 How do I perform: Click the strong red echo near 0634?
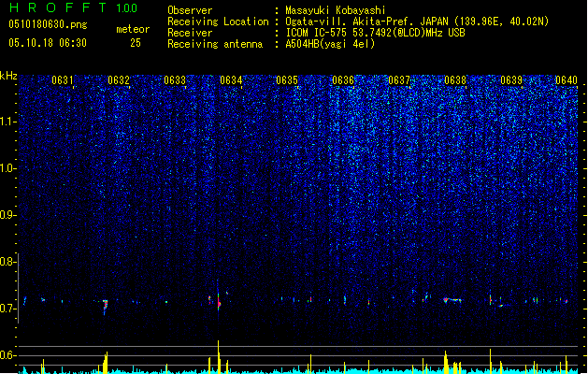pos(219,301)
